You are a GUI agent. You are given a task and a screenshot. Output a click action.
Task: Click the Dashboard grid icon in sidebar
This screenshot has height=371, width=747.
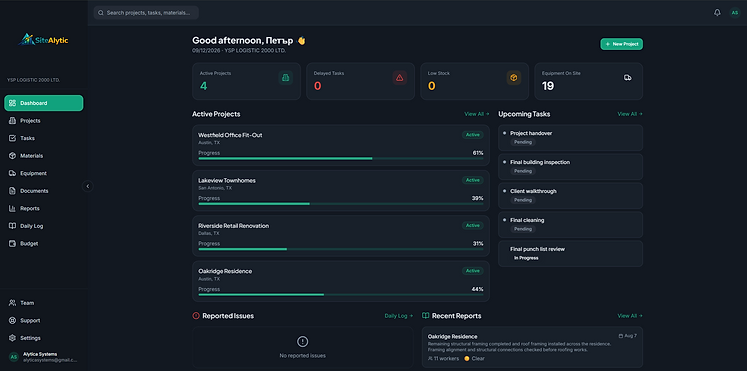12,103
